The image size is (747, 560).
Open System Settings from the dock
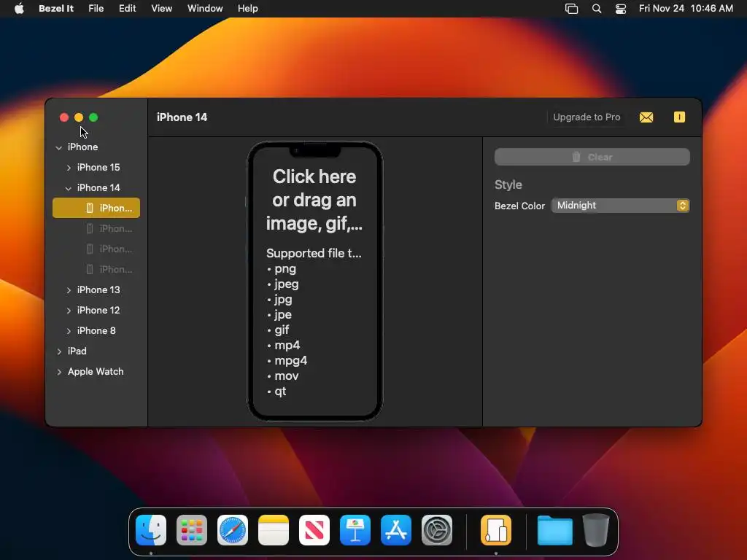pos(437,530)
